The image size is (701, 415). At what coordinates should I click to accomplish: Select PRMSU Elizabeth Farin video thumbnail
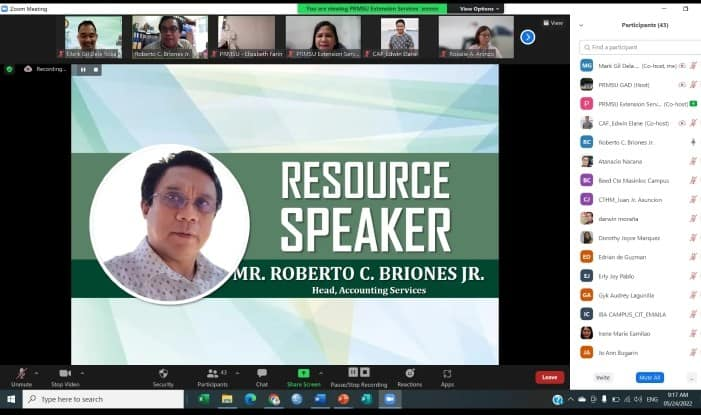(246, 37)
